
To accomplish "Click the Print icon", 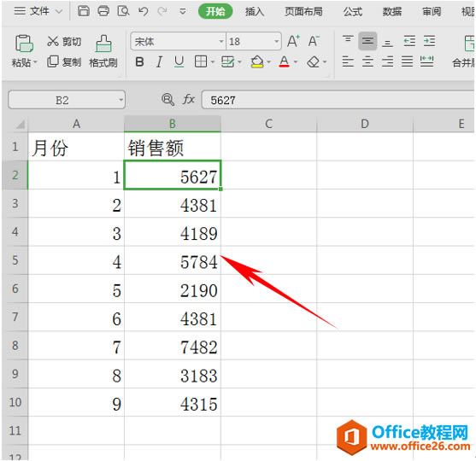I will tap(103, 11).
